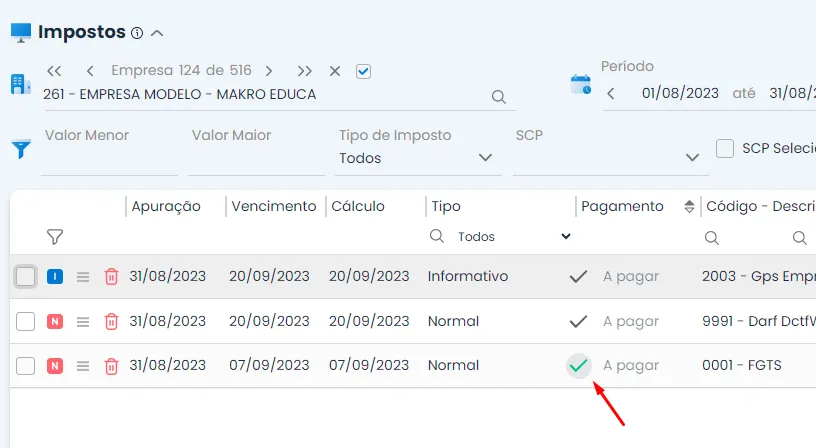Sort by Tipo column header

tap(446, 207)
